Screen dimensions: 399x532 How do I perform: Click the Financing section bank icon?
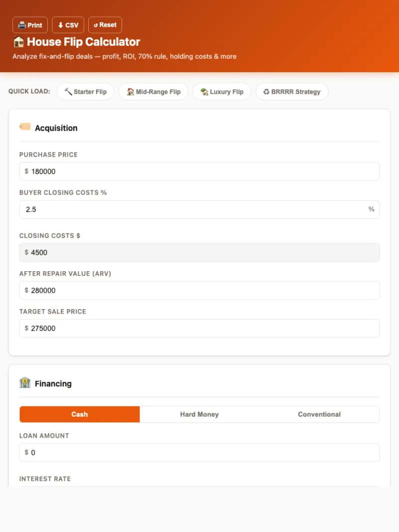tap(25, 383)
